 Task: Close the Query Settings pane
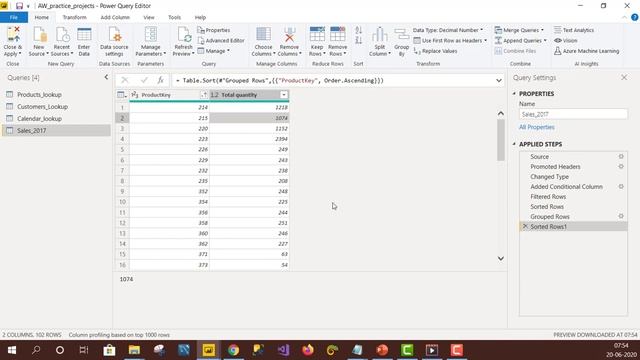click(x=624, y=77)
